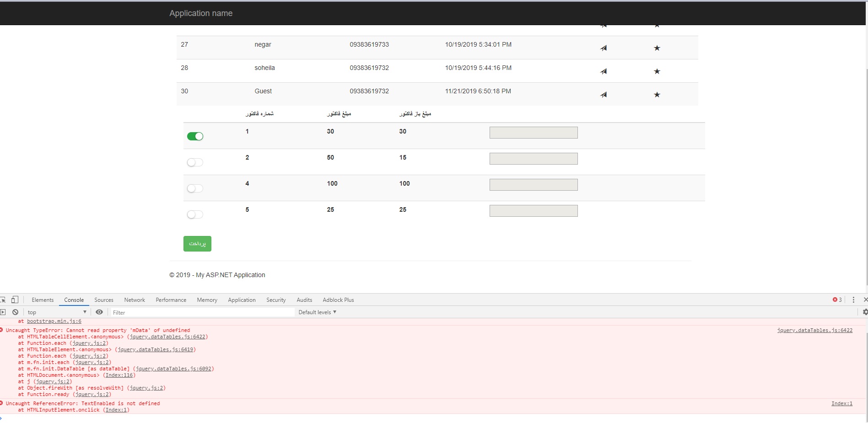Click the star icon in Guest's row
Image resolution: width=868 pixels, height=423 pixels.
pyautogui.click(x=657, y=95)
